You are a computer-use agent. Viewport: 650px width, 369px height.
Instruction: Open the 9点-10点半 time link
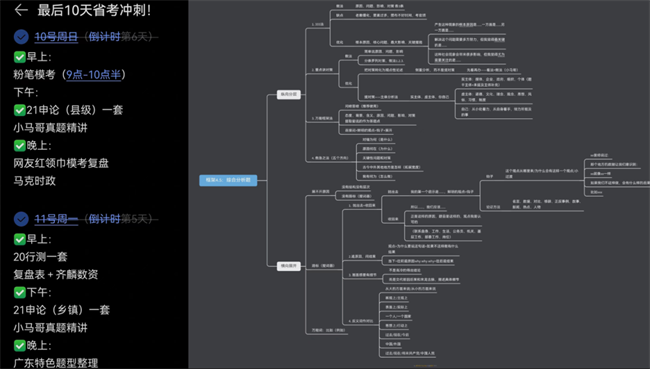tap(94, 75)
